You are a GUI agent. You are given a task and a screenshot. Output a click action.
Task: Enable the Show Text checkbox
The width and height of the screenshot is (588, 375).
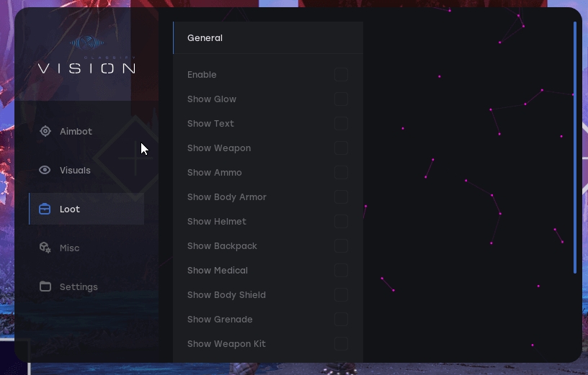point(341,124)
